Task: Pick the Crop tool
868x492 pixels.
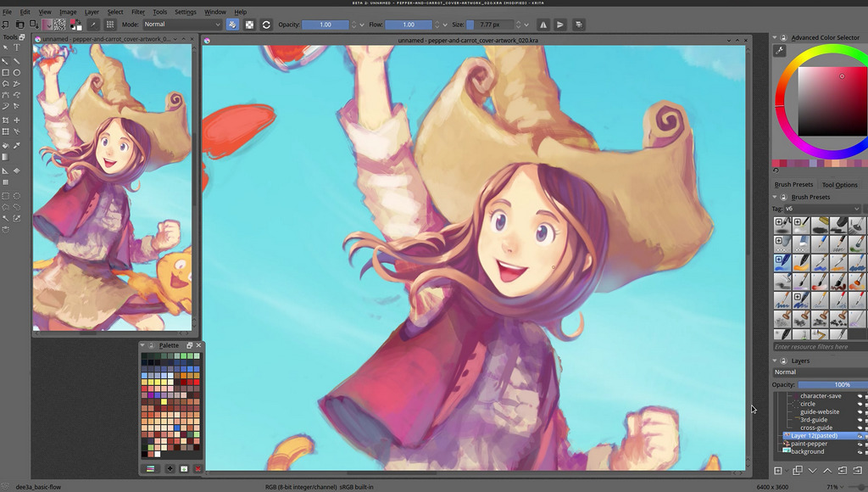Action: coord(6,120)
